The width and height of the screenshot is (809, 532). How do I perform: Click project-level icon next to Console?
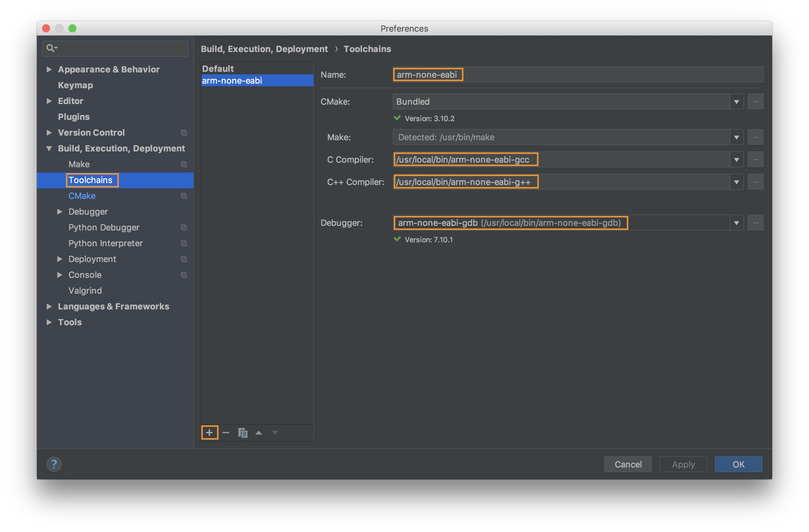184,275
